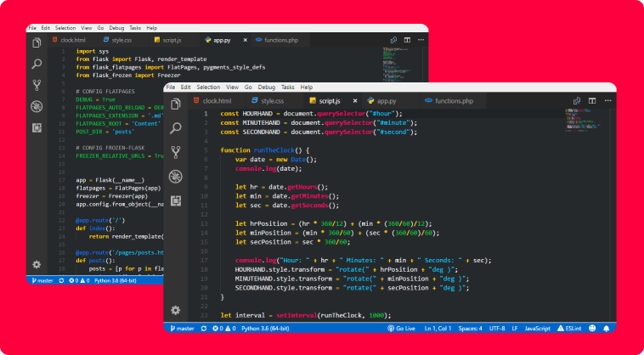The image size is (644, 355).
Task: Switch to clock.html tab in front window
Action: coord(217,100)
